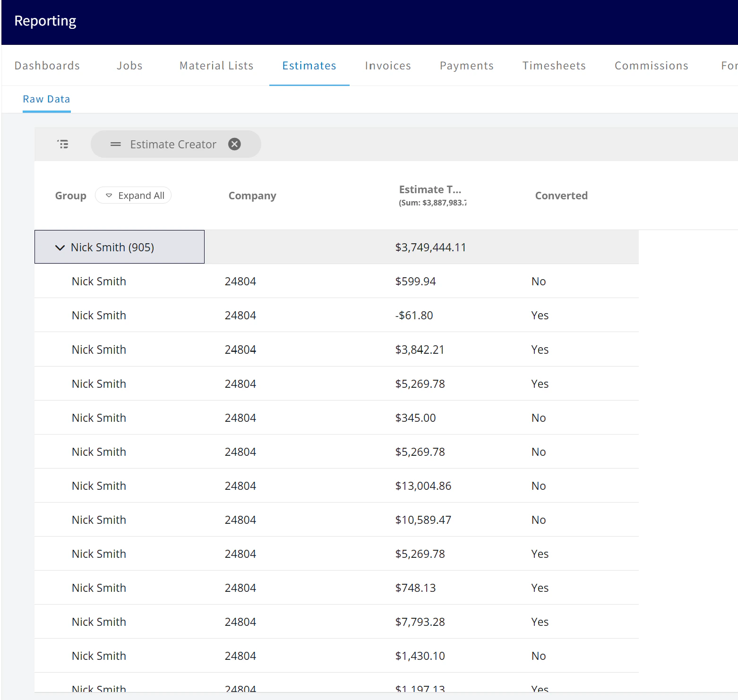
Task: Click company 24804 in the $345.00 row
Action: 240,418
